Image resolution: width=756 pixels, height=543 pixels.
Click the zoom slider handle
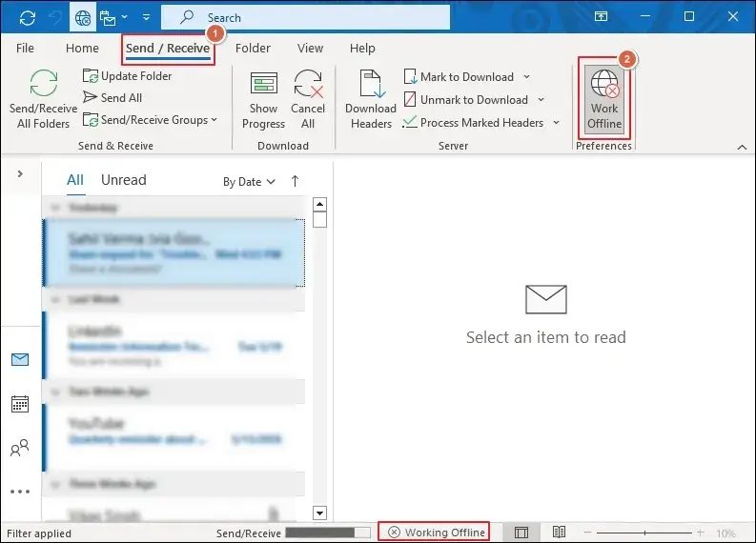644,533
